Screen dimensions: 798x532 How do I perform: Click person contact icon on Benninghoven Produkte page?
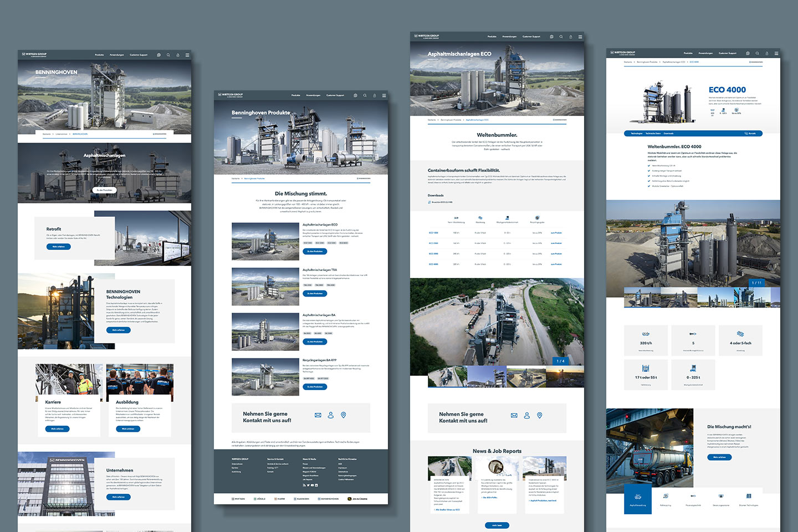(x=331, y=415)
